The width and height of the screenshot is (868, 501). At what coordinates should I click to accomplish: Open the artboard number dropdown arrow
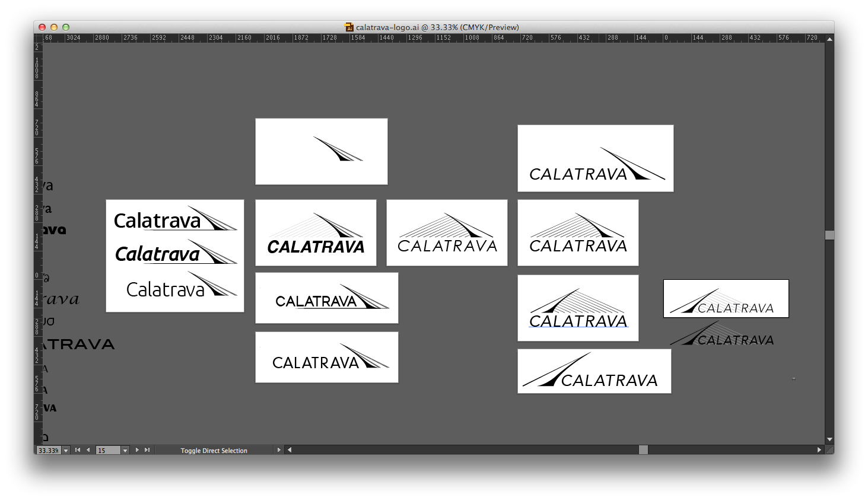(125, 451)
